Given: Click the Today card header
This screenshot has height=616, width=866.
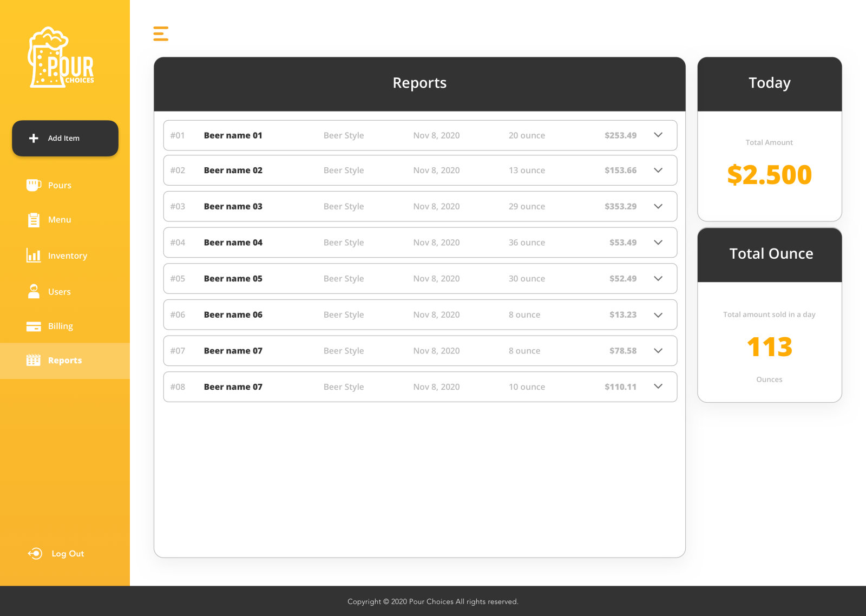Looking at the screenshot, I should [x=770, y=83].
